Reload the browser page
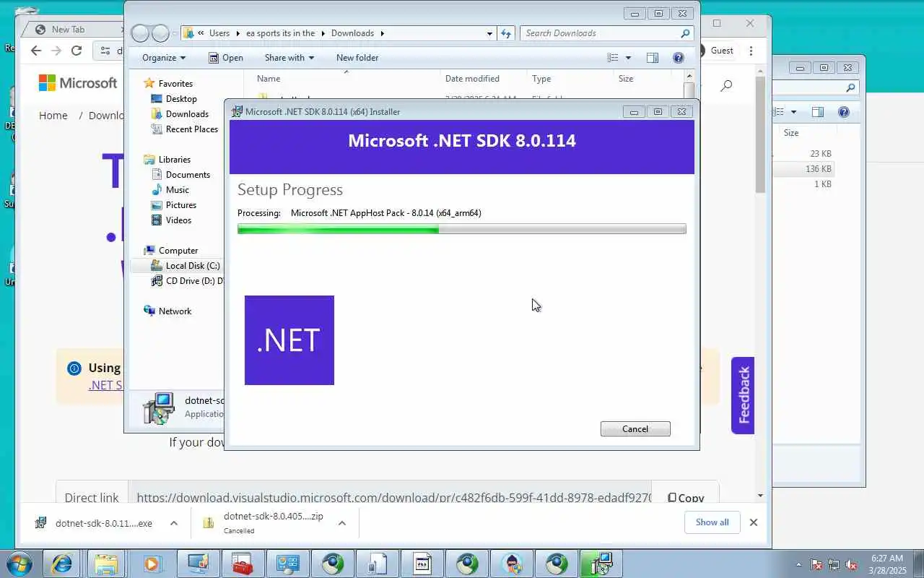 point(77,51)
